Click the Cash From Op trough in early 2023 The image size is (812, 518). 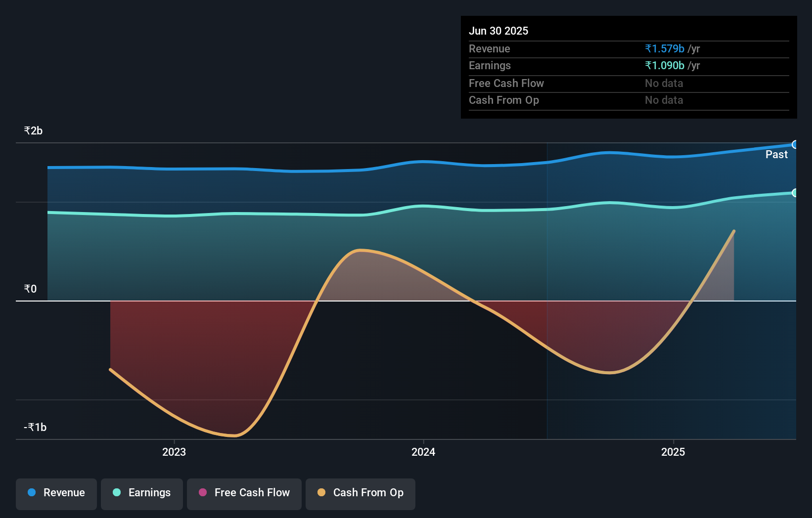(x=234, y=435)
